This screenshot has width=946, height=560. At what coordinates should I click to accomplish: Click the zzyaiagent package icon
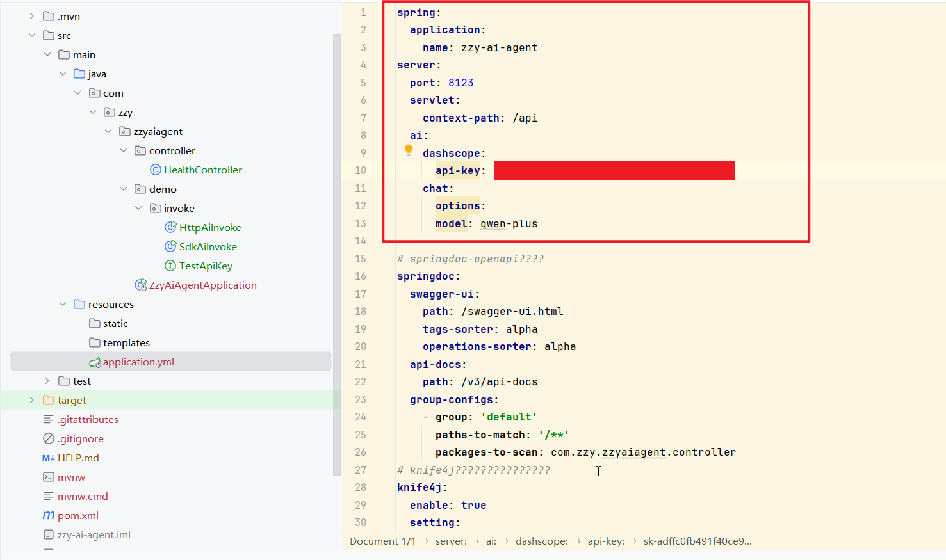(x=125, y=131)
